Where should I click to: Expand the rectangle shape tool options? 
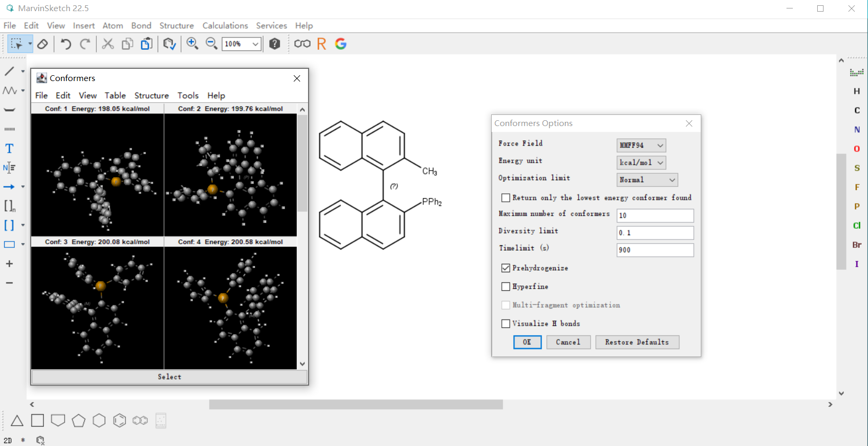point(23,245)
